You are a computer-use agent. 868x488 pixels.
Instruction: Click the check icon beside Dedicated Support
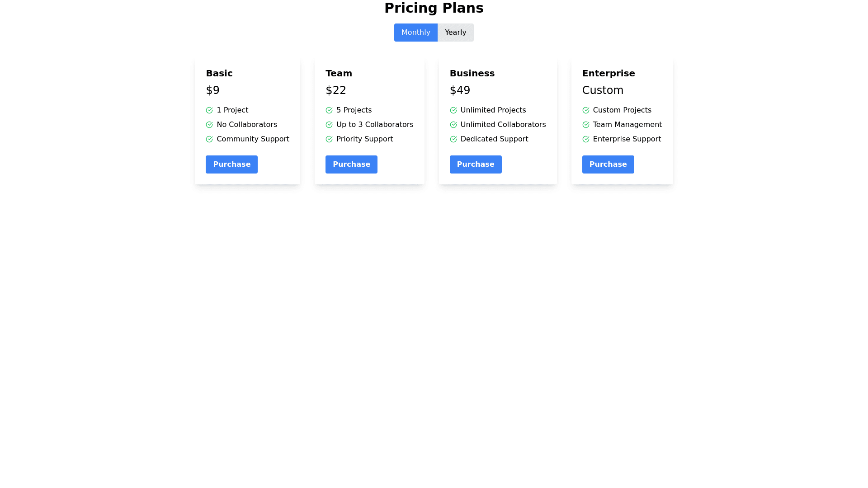click(453, 139)
